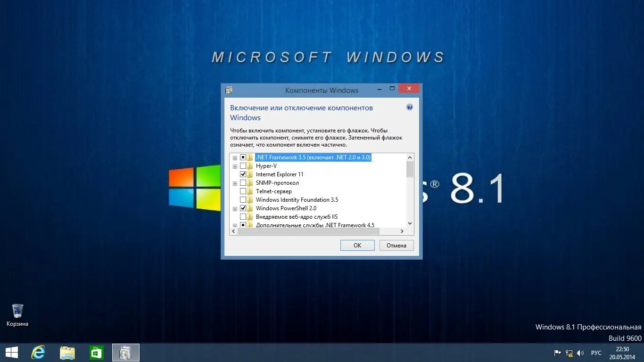Image resolution: width=644 pixels, height=362 pixels.
Task: Tick Внедряемое веб-ядро служб IIS checkbox
Action: pyautogui.click(x=243, y=217)
